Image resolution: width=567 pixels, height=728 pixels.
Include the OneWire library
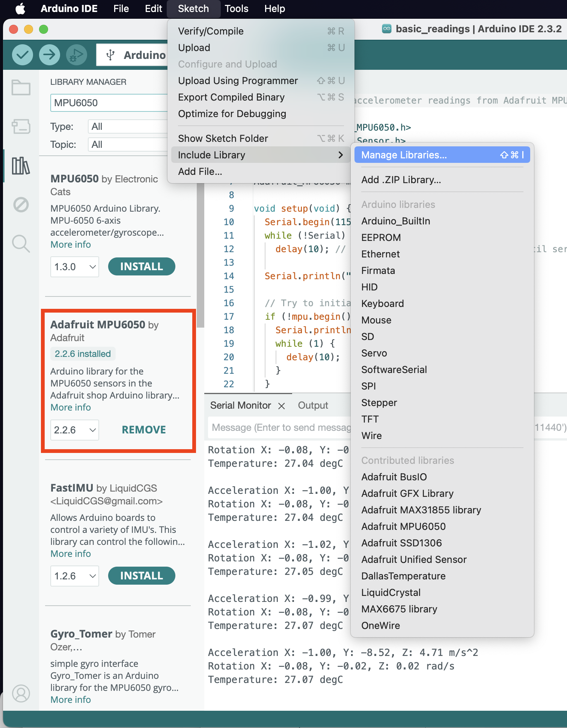tap(442, 626)
